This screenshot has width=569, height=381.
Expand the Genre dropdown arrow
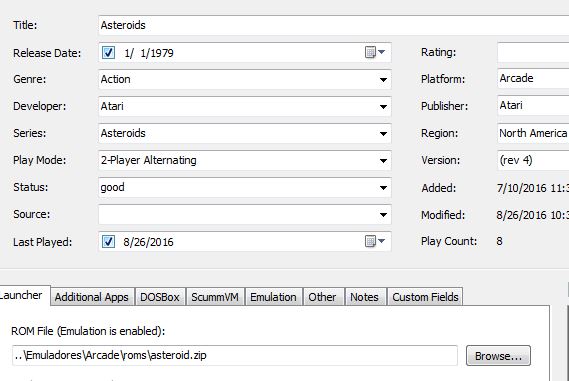point(383,79)
